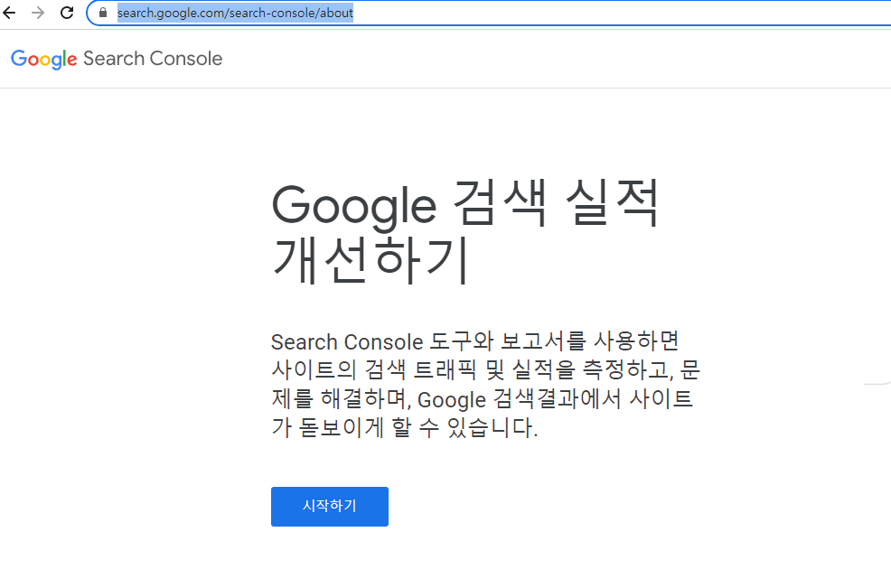This screenshot has height=588, width=891.
Task: Click the padlock site security icon
Action: 103,13
